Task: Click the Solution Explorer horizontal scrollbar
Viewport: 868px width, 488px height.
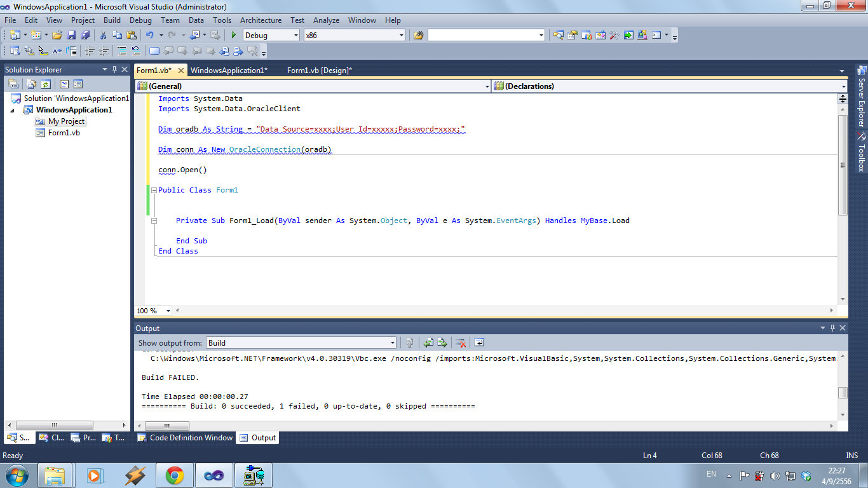Action: click(x=55, y=425)
